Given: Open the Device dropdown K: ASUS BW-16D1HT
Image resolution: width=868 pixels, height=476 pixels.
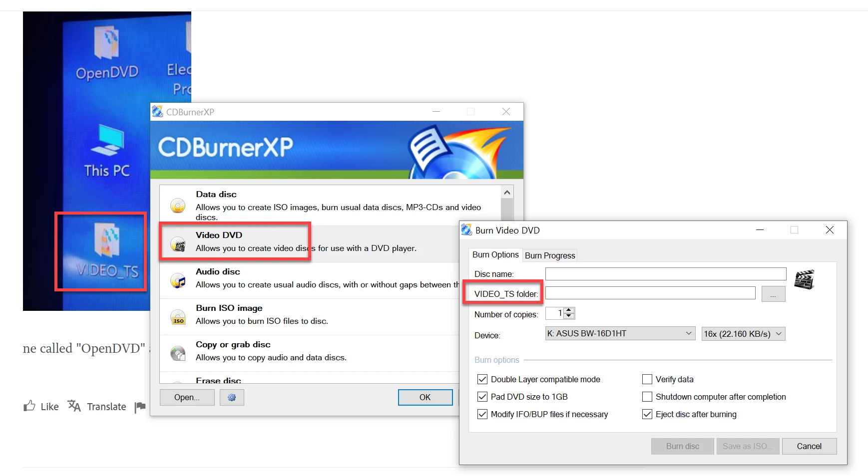Looking at the screenshot, I should tap(620, 333).
